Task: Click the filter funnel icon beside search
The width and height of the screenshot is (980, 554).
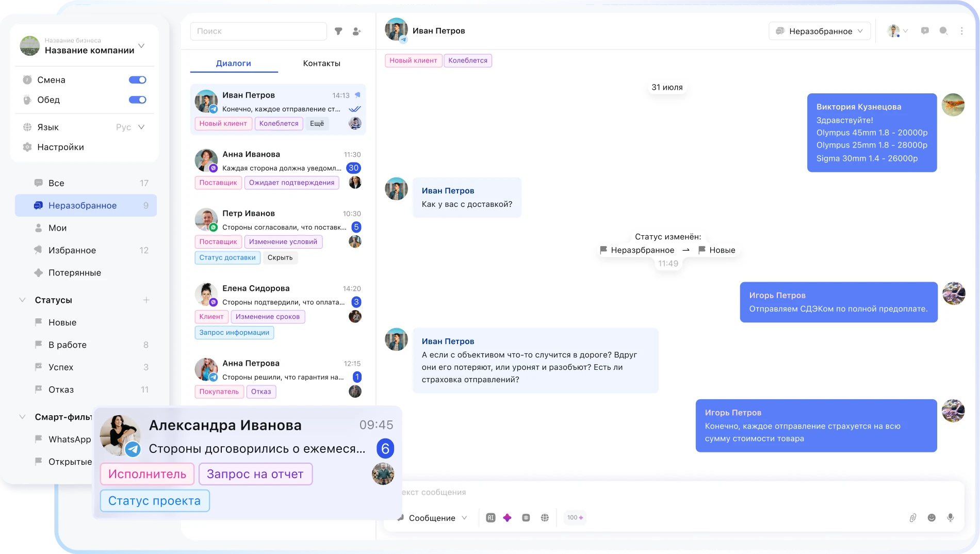Action: click(x=338, y=31)
